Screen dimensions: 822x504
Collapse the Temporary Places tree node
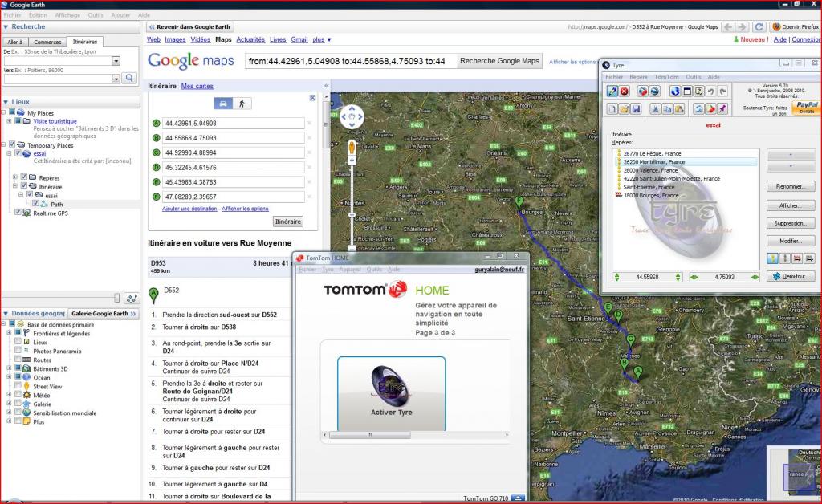click(4, 144)
